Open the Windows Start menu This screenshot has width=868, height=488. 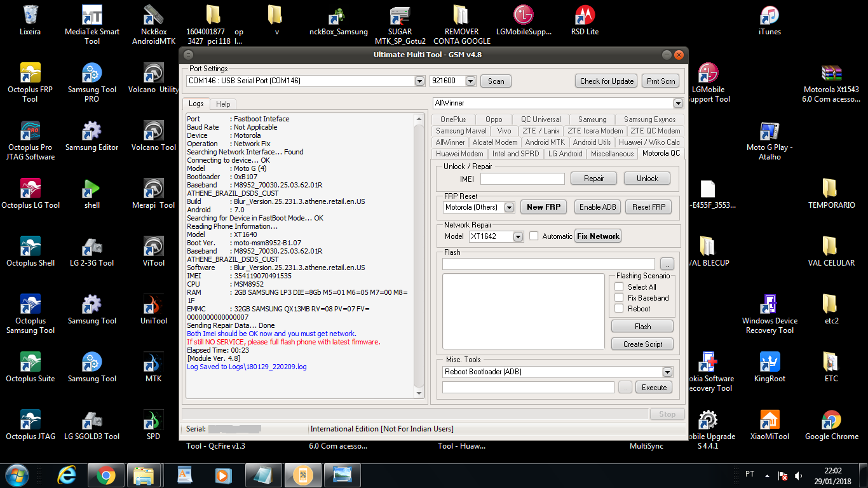coord(17,475)
